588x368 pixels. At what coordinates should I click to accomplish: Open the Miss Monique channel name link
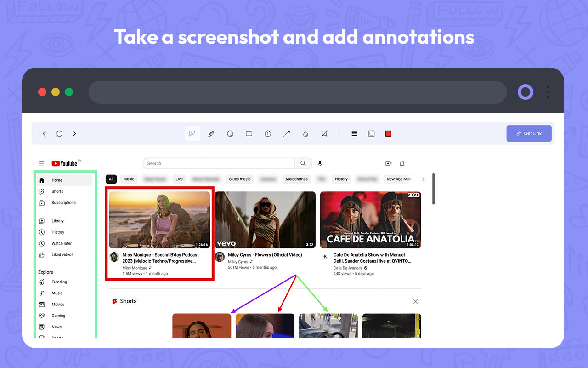135,268
